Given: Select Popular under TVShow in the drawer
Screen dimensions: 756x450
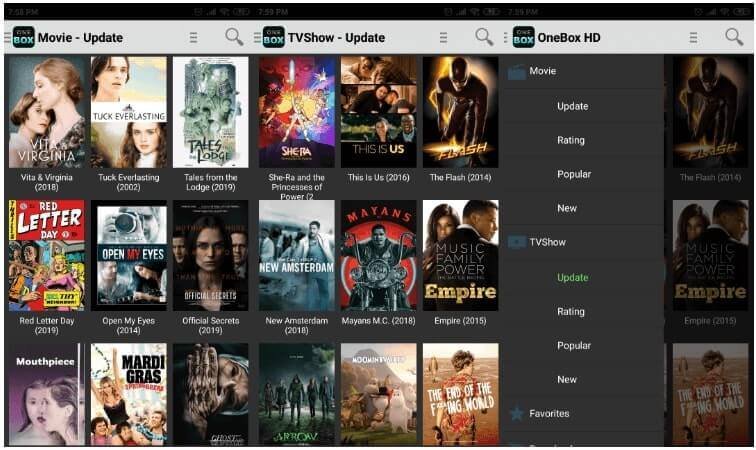Looking at the screenshot, I should coord(574,345).
